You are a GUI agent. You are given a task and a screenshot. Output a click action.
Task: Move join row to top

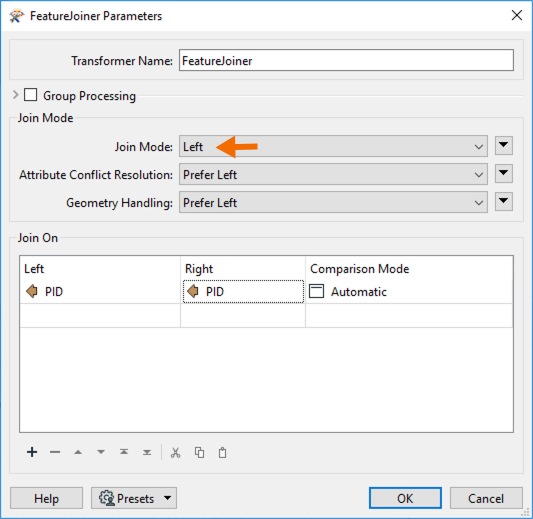(x=124, y=452)
